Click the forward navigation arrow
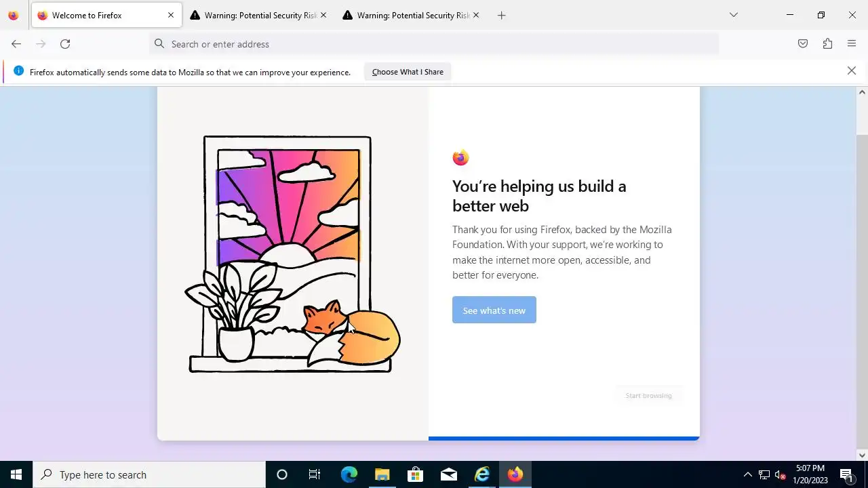 point(41,44)
